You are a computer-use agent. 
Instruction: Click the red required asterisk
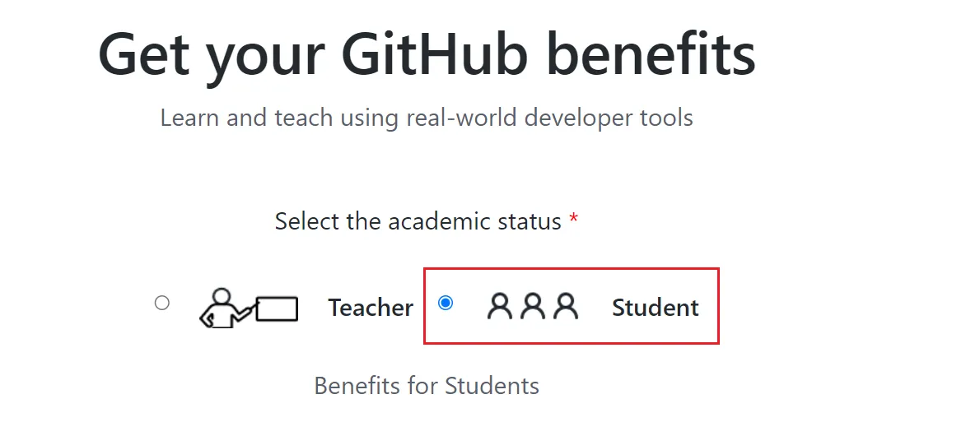tap(574, 219)
